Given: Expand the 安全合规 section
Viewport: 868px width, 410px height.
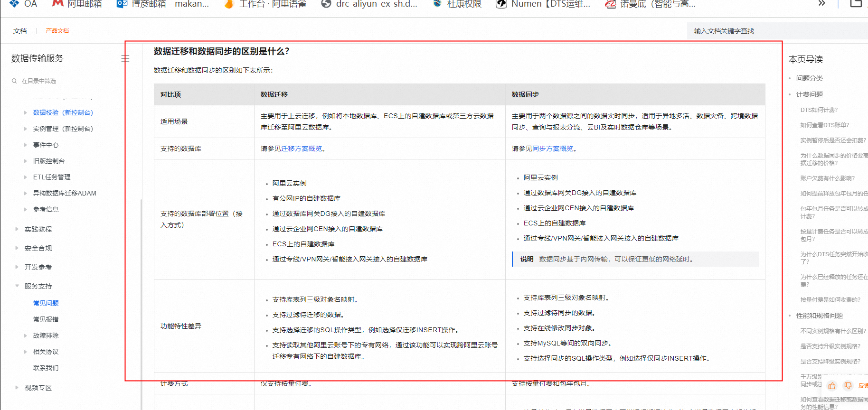Looking at the screenshot, I should (17, 248).
